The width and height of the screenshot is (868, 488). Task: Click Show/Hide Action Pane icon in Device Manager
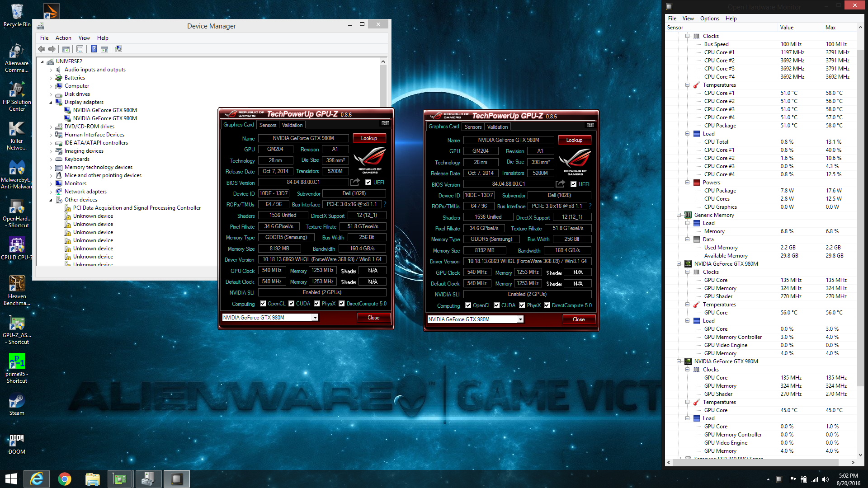click(x=104, y=49)
